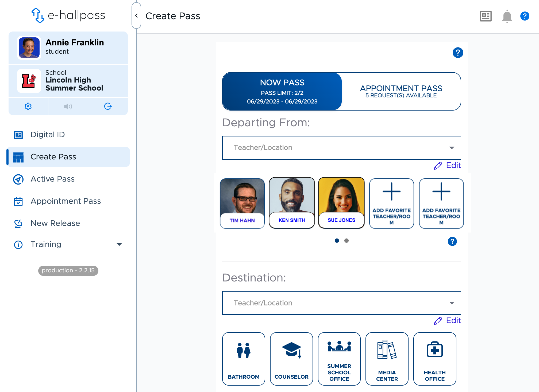Open the settings gear icon
This screenshot has height=392, width=539.
[x=28, y=106]
